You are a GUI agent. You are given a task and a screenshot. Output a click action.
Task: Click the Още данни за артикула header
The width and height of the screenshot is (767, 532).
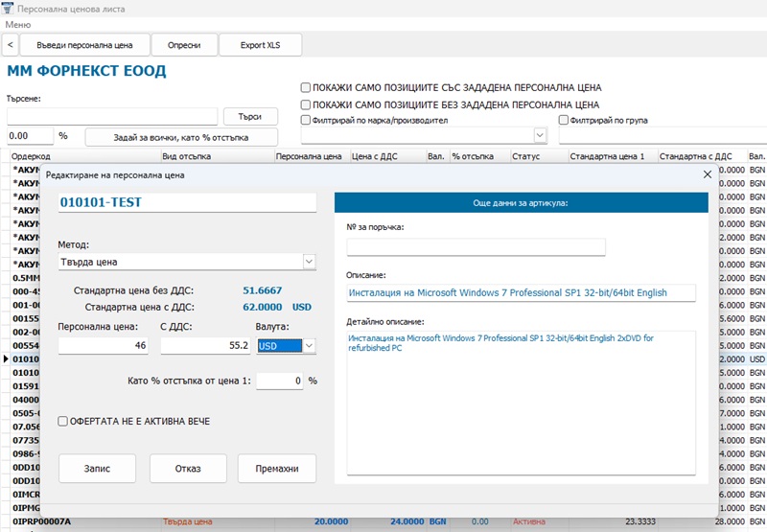pos(521,202)
